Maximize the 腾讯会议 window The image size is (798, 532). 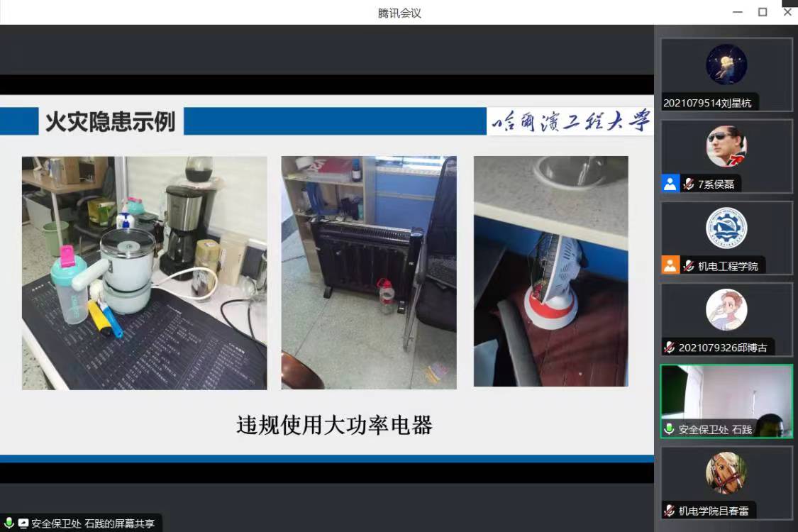pyautogui.click(x=763, y=12)
